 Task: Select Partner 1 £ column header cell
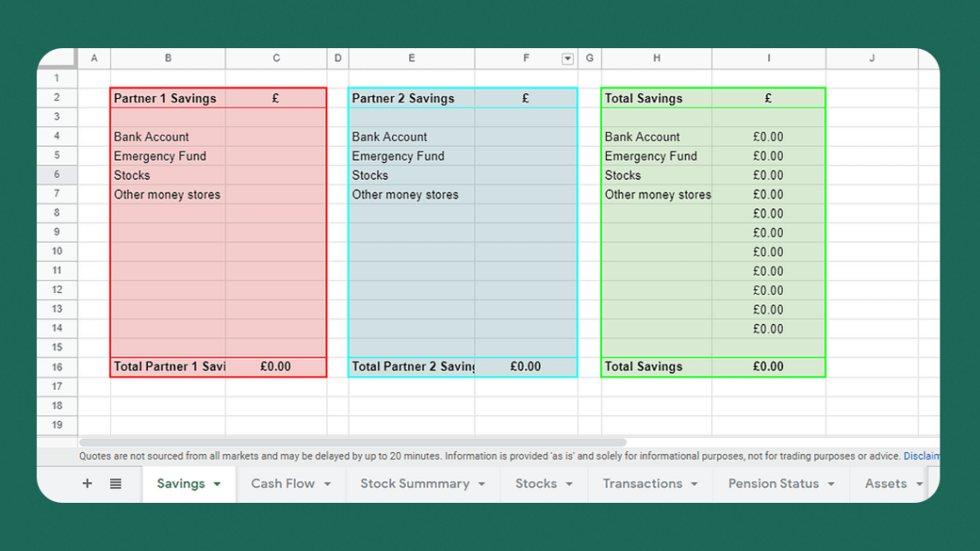276,98
